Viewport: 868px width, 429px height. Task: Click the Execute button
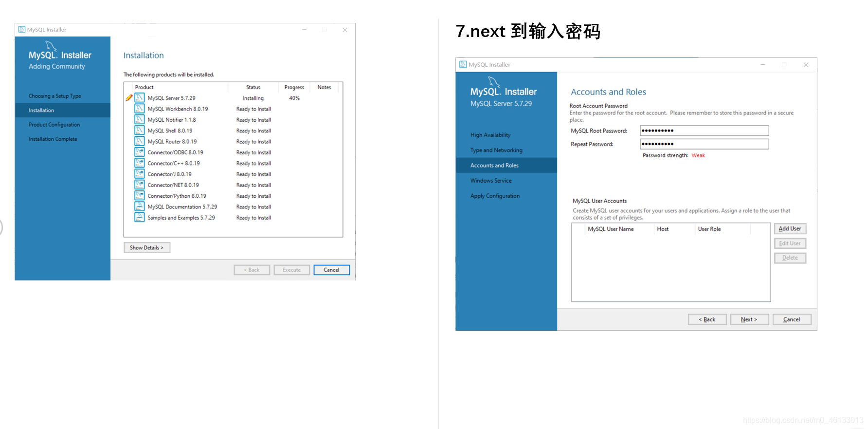pyautogui.click(x=292, y=270)
